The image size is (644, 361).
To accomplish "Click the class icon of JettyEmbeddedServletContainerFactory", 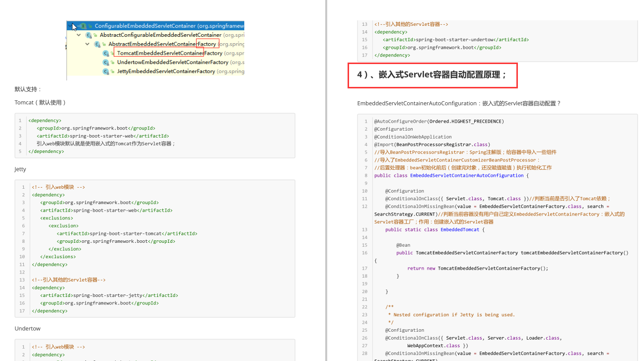I will point(106,71).
